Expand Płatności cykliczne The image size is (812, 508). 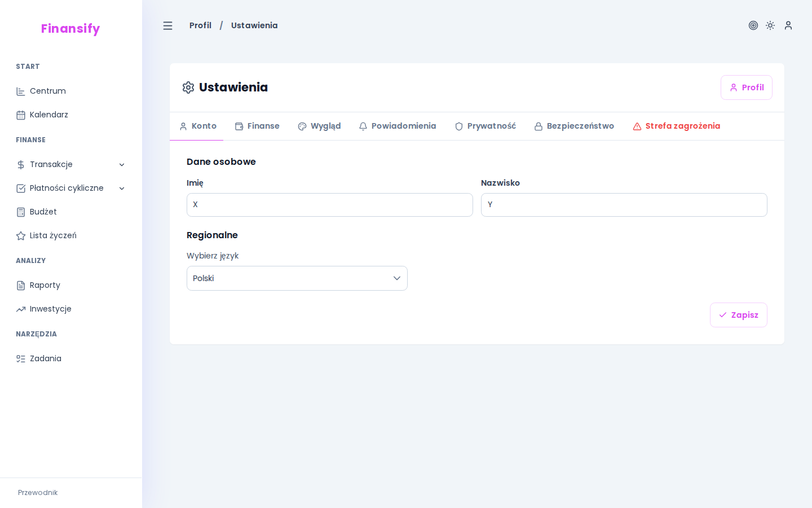coord(122,188)
